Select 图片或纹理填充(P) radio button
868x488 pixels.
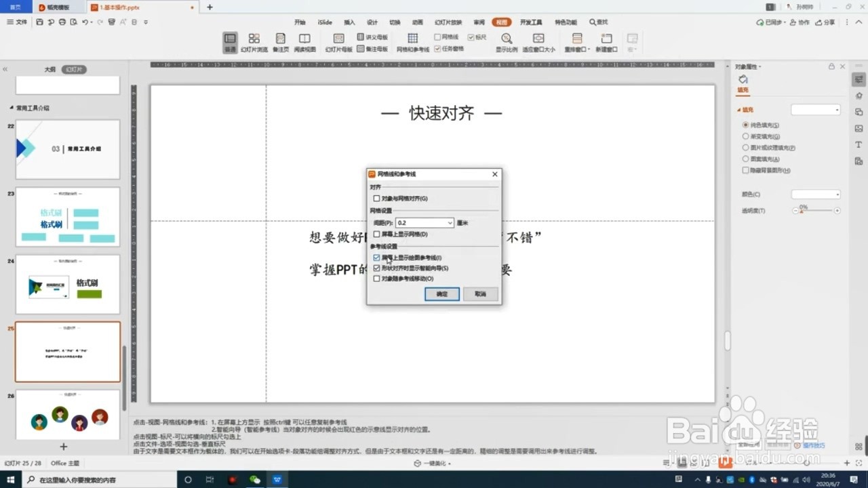point(746,148)
